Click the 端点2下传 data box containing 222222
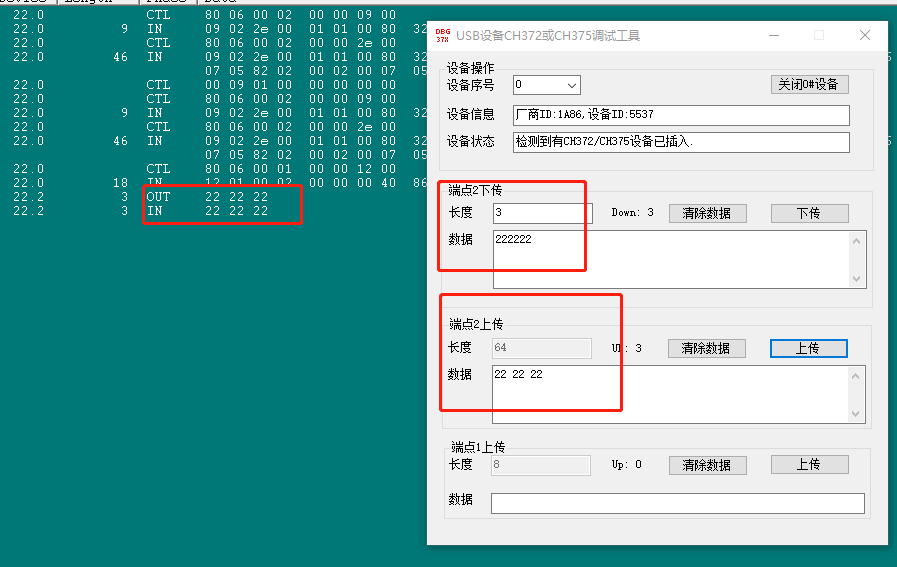This screenshot has width=897, height=567. (x=670, y=258)
